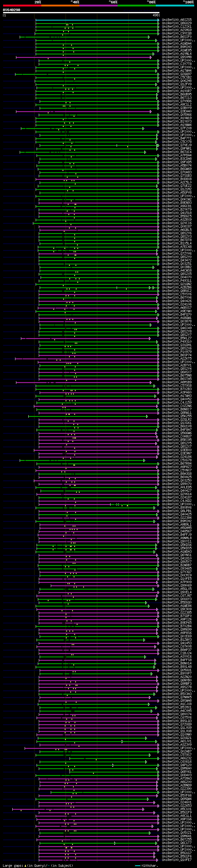Viewport: 197px width, 868px height.
Task: Click the purple alignment bar for UniRef100_Q9SVM8
Action: point(84,57)
